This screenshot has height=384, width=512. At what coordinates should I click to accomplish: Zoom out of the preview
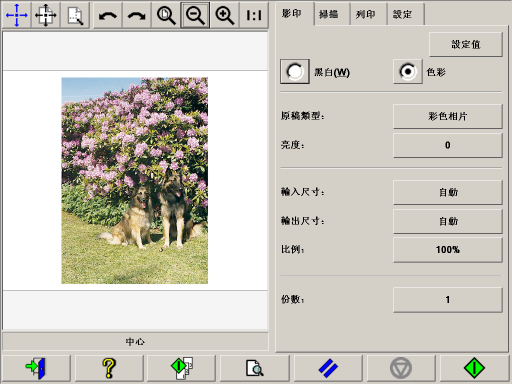195,15
